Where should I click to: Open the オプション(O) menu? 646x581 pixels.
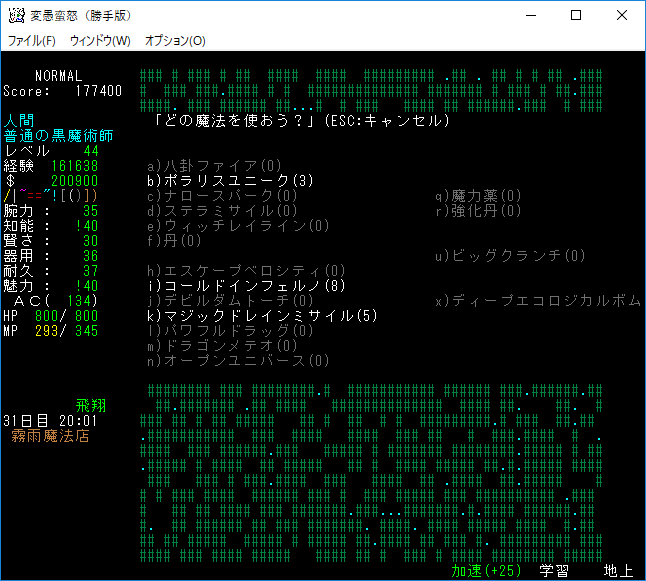[175, 41]
